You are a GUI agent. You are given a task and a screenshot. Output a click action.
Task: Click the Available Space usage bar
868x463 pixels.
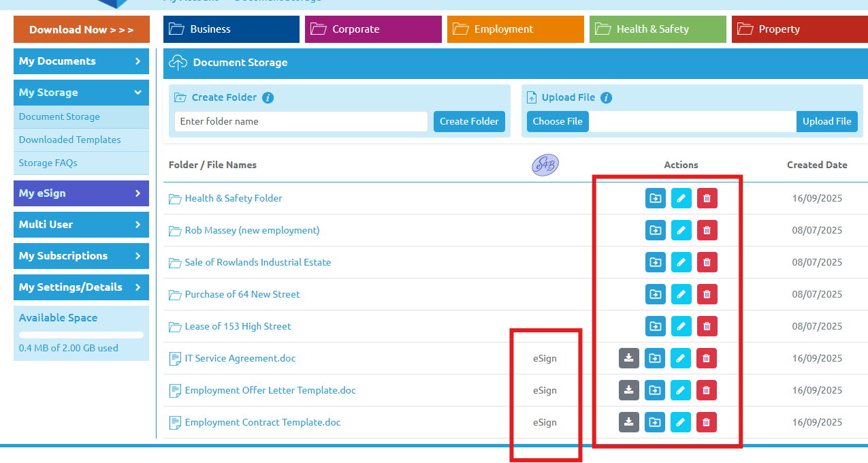81,335
